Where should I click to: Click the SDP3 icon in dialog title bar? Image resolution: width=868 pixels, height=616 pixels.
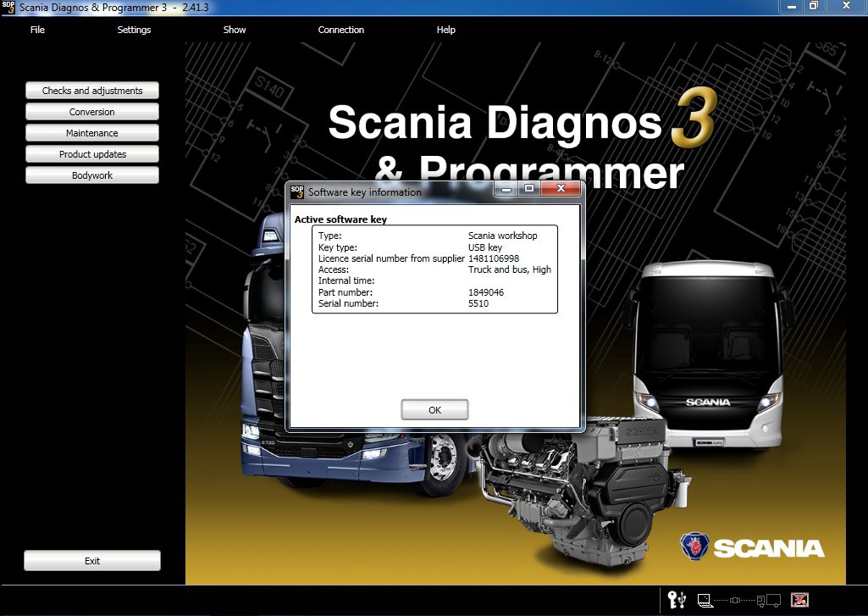point(297,191)
